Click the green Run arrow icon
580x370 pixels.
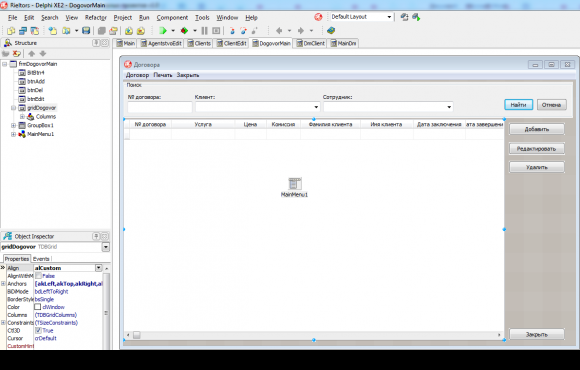[163, 31]
